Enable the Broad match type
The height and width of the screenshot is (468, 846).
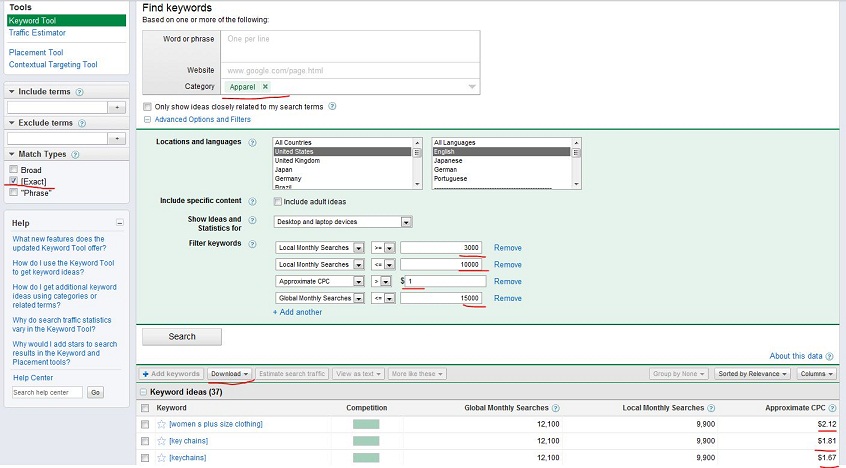point(13,169)
